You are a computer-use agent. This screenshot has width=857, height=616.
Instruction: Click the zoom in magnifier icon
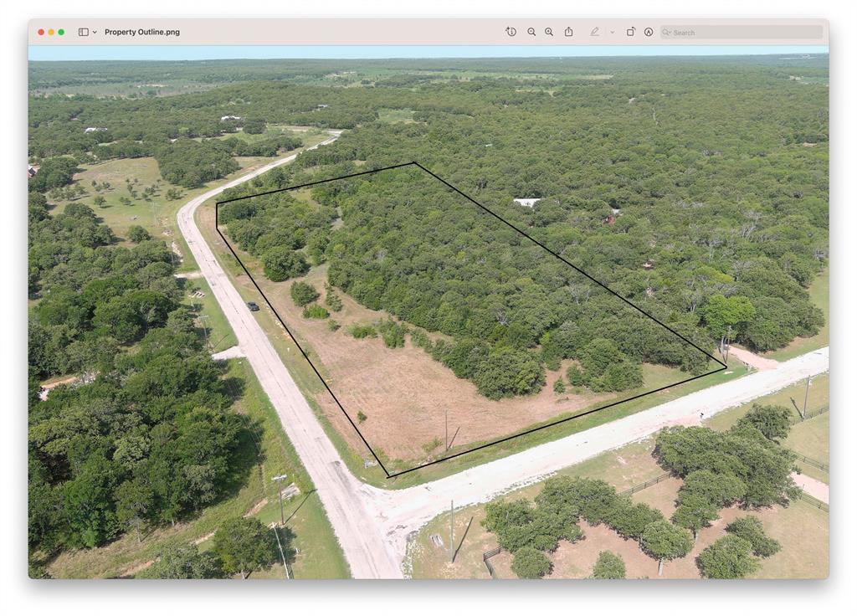(549, 32)
